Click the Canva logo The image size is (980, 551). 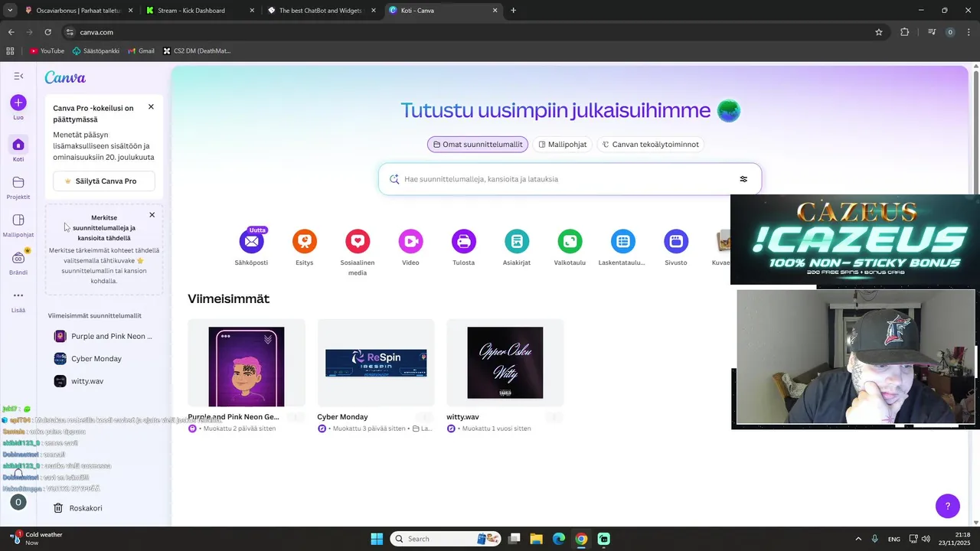click(x=65, y=77)
